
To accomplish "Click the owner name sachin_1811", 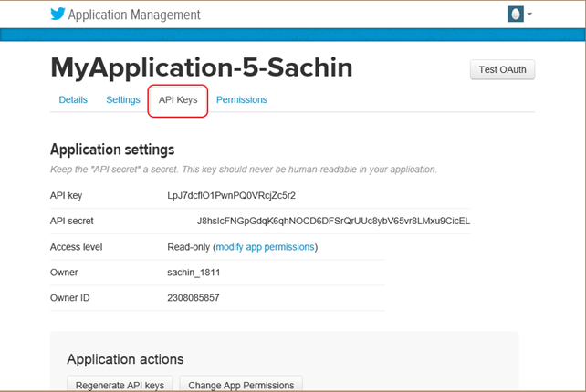I will [x=194, y=273].
